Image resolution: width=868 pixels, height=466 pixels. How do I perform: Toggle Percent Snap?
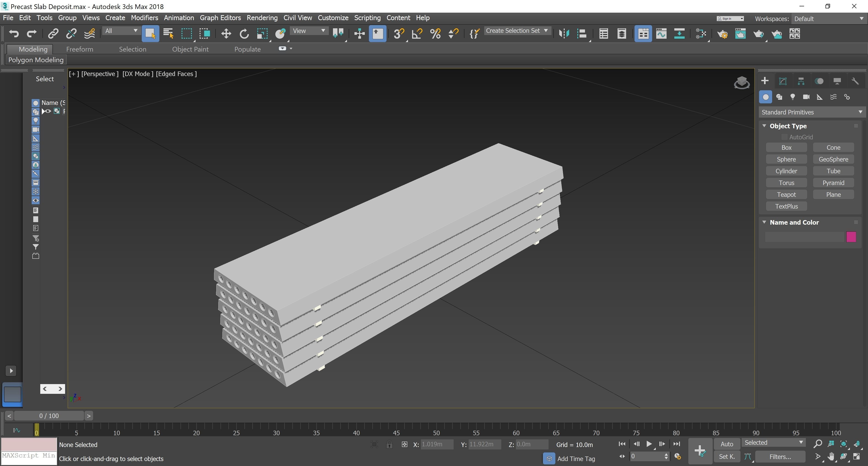point(435,33)
